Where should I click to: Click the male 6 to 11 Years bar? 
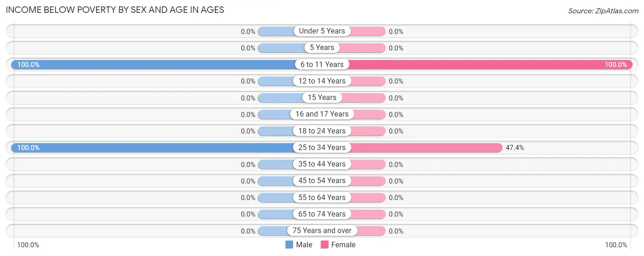[153, 65]
